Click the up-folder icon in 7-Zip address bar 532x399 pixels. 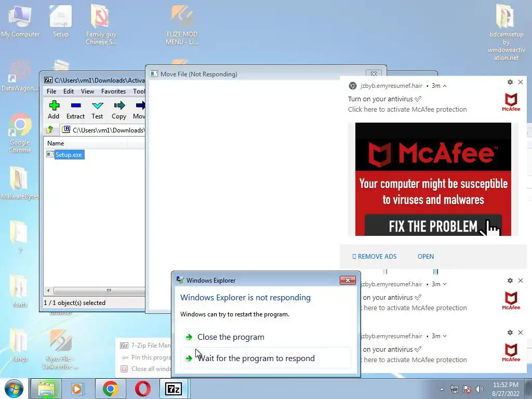point(50,129)
